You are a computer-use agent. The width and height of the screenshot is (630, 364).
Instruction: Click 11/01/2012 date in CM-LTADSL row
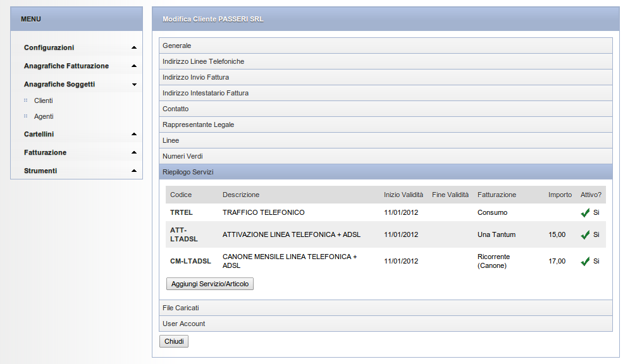[x=401, y=261]
